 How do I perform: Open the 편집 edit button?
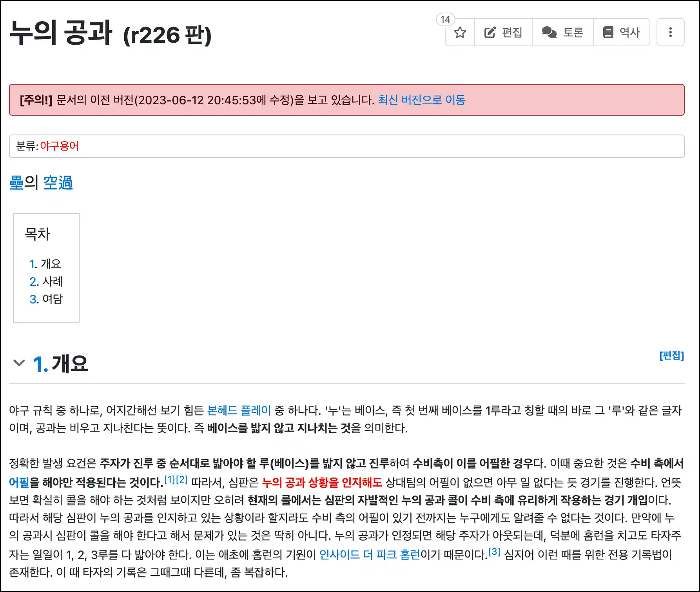click(x=503, y=32)
